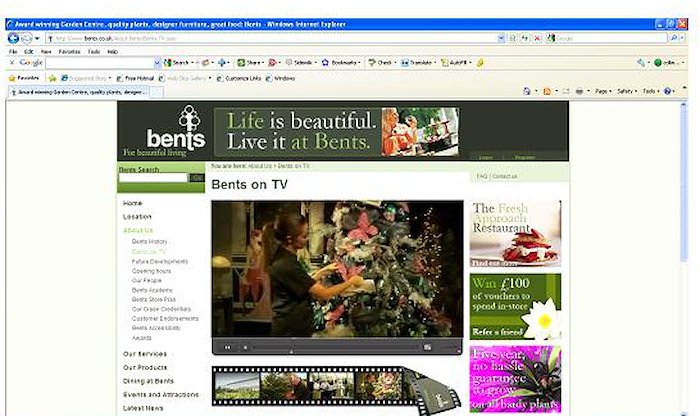Image resolution: width=700 pixels, height=416 pixels.
Task: Open the Edit menu
Action: tap(29, 52)
